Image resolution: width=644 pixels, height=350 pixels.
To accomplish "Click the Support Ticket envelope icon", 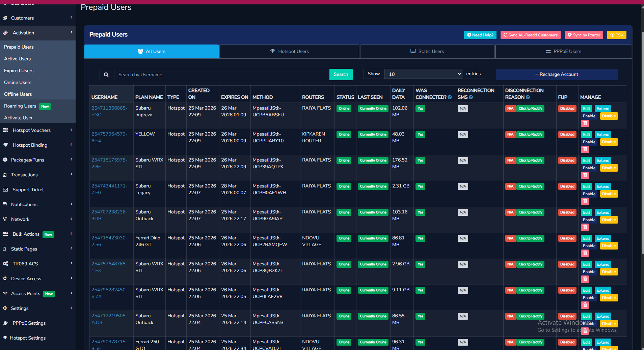I will click(x=5, y=189).
